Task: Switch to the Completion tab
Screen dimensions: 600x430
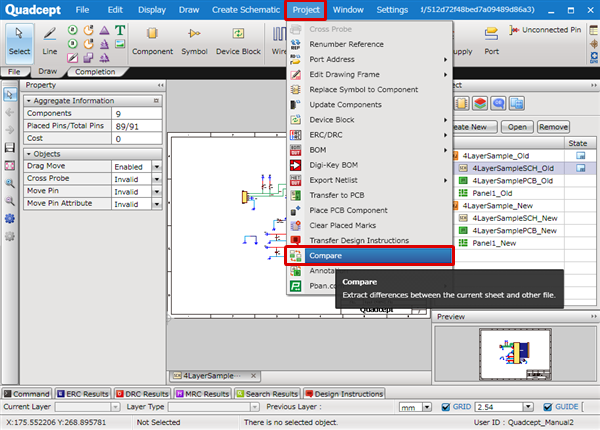Action: [x=95, y=72]
